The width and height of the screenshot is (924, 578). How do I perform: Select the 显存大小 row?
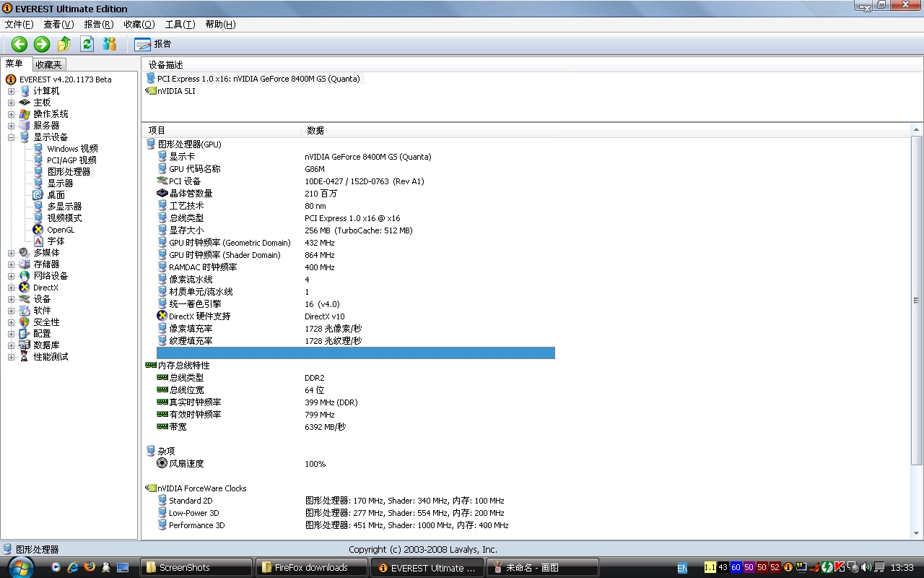coord(356,230)
